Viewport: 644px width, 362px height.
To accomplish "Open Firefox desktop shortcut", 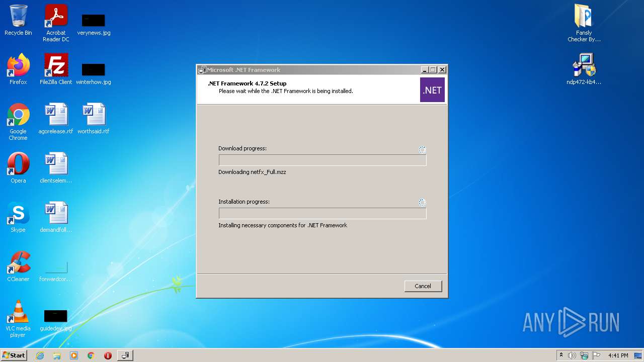I will [x=18, y=69].
